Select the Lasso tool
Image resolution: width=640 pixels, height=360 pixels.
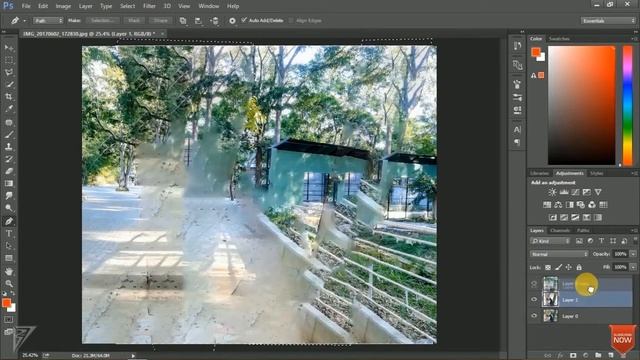point(9,73)
